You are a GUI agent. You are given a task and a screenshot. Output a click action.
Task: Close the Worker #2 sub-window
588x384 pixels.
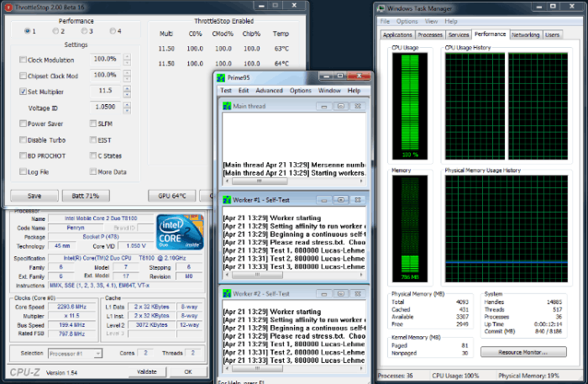click(357, 293)
